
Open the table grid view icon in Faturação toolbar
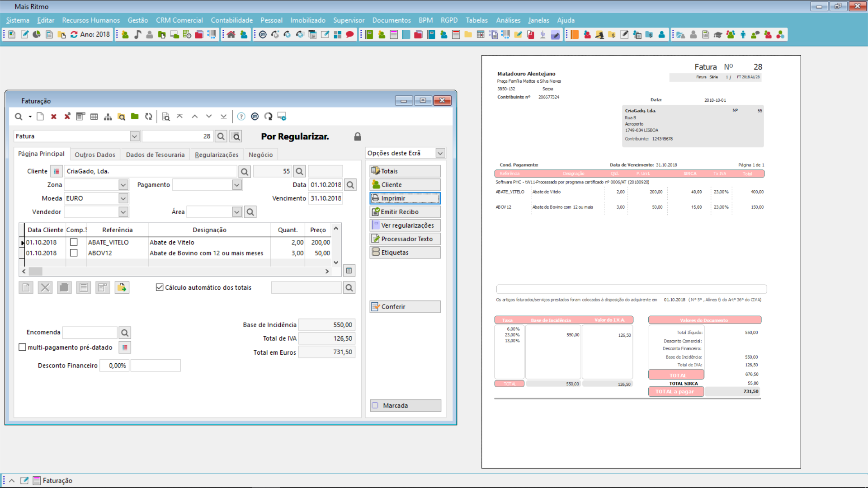coord(94,117)
